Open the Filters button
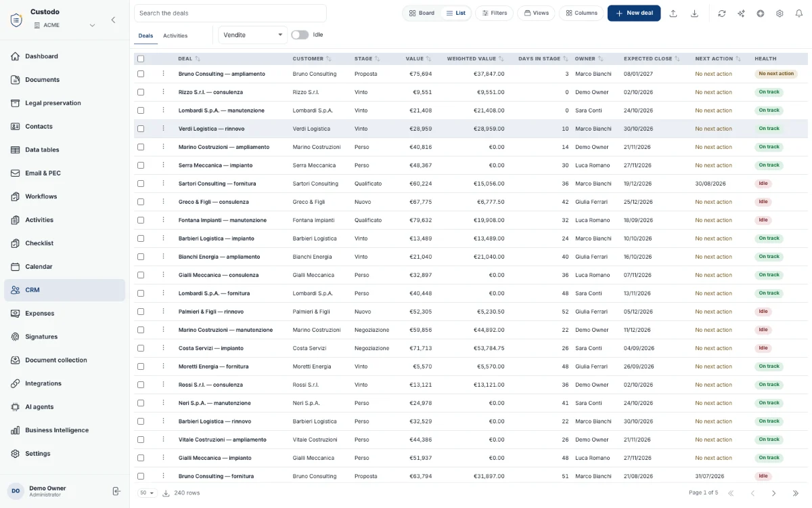Image resolution: width=812 pixels, height=508 pixels. (x=495, y=13)
